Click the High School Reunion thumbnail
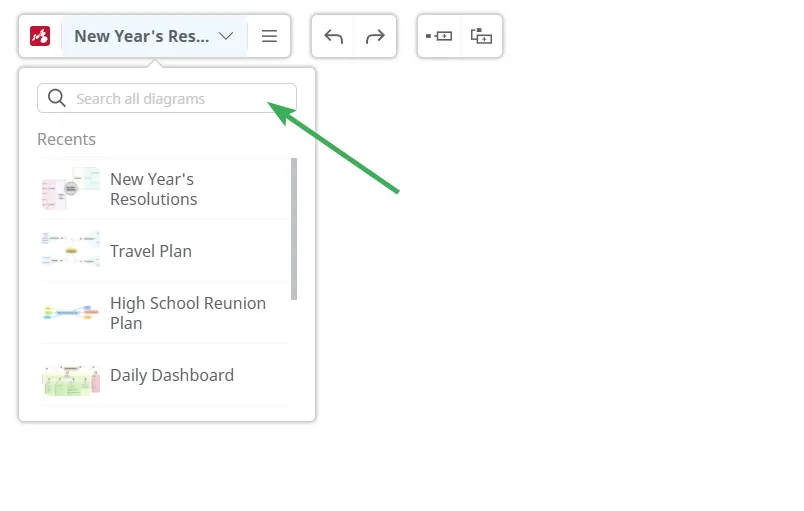This screenshot has width=804, height=511. click(x=70, y=313)
